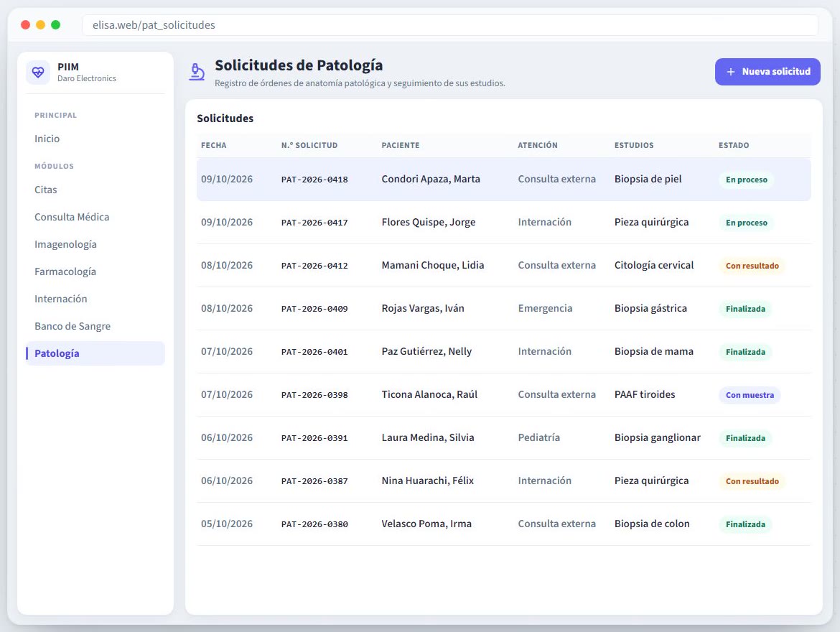Click patient Rojas Vargas, Iván

423,308
